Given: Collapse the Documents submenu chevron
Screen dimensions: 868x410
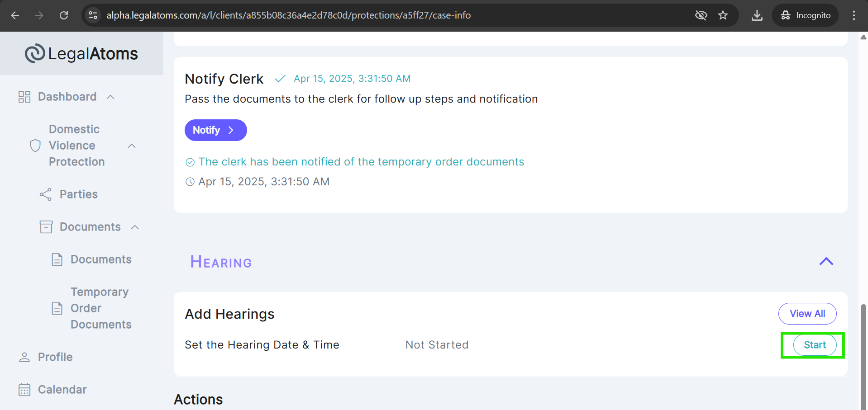Looking at the screenshot, I should (x=135, y=227).
